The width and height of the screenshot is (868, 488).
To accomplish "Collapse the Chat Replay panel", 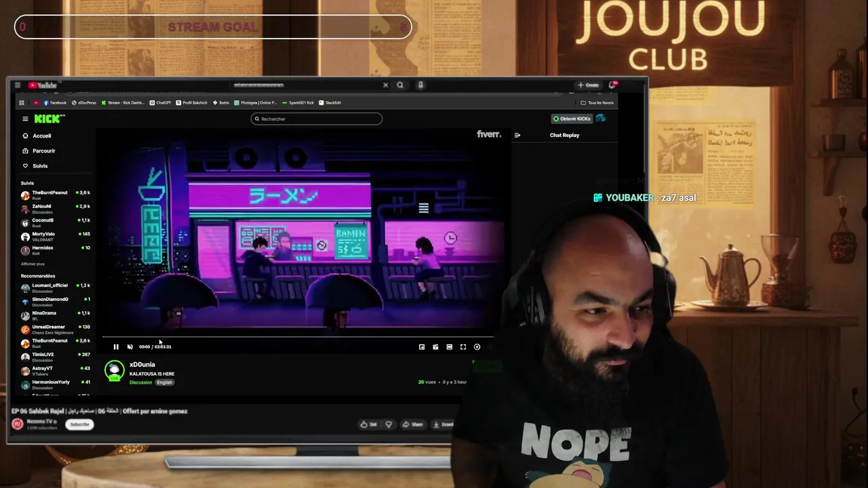I will [517, 135].
